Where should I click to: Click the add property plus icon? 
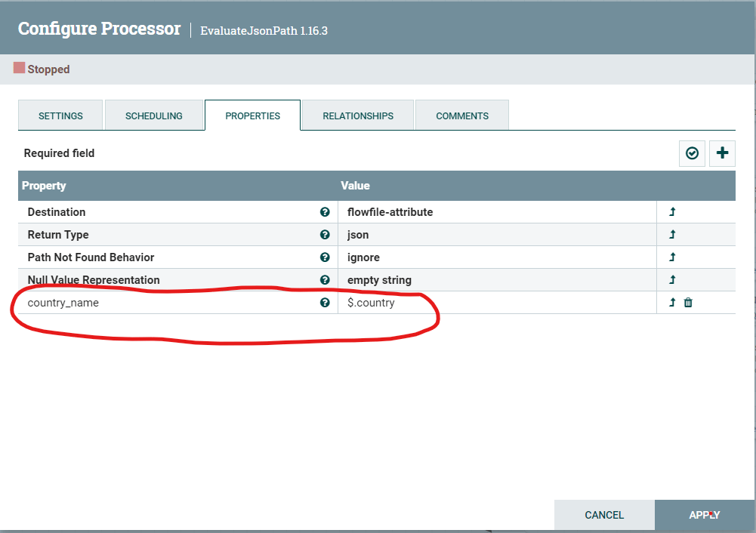pyautogui.click(x=722, y=153)
